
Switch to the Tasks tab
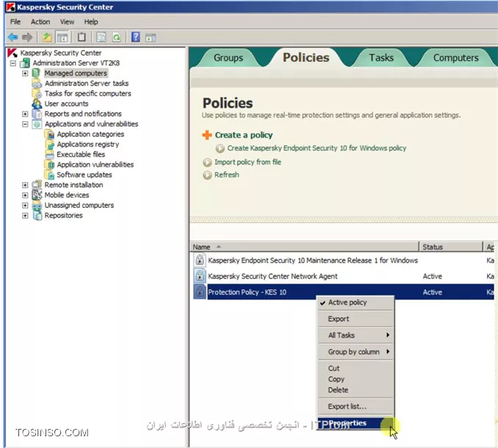(x=381, y=58)
